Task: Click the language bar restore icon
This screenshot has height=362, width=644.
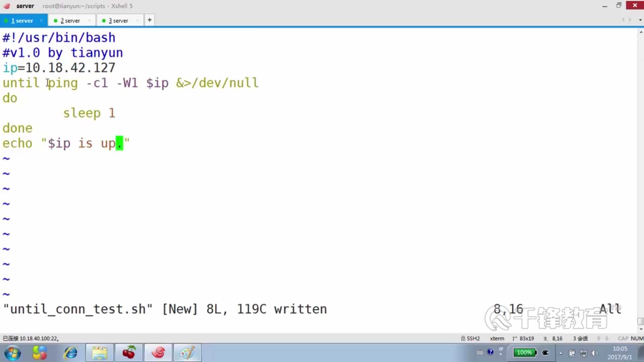Action: point(501,349)
